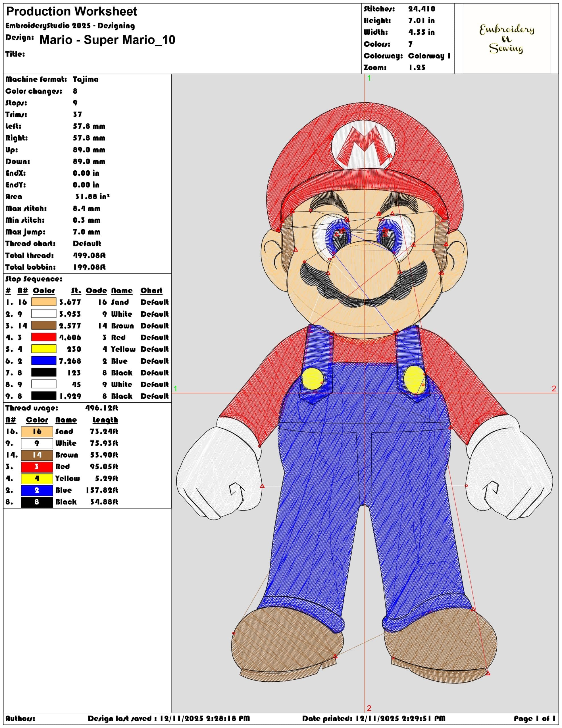Click the 'Production Worksheet' heading

(x=71, y=12)
